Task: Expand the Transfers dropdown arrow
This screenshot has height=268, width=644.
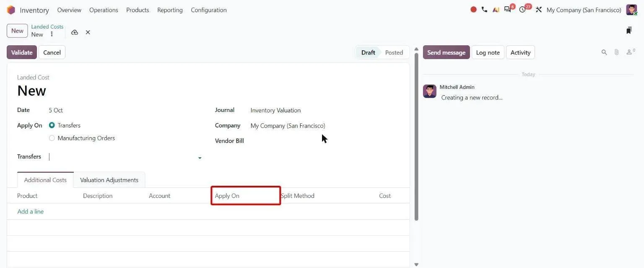Action: pos(200,158)
